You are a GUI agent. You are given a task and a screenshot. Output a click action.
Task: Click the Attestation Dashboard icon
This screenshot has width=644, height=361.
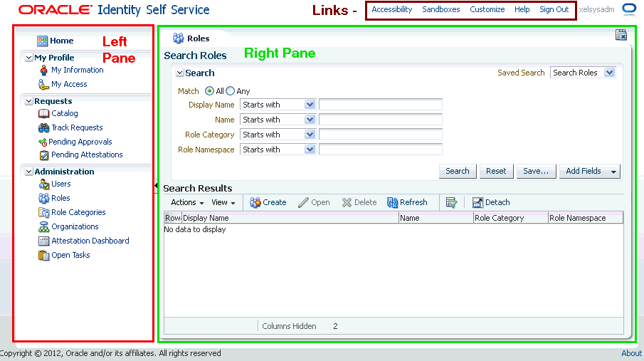(x=43, y=241)
